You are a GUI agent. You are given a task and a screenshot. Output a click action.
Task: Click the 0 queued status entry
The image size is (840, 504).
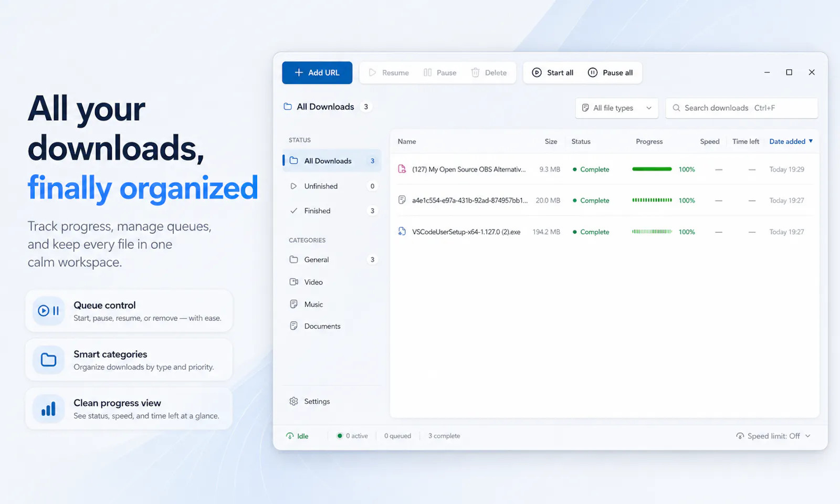coord(397,436)
